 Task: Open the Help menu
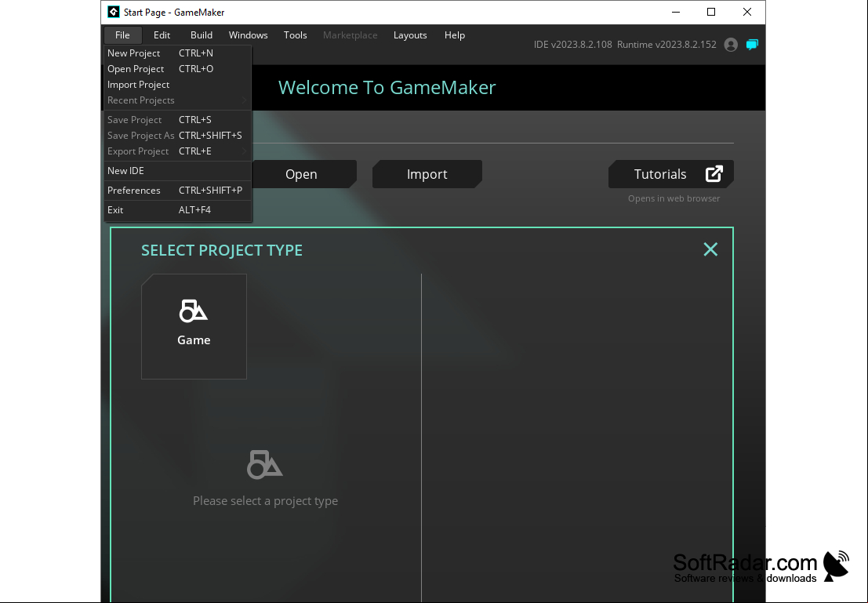pyautogui.click(x=455, y=35)
